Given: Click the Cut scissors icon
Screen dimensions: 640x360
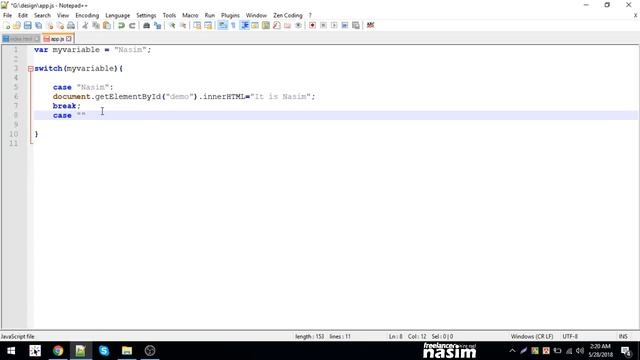Looking at the screenshot, I should coord(85,25).
